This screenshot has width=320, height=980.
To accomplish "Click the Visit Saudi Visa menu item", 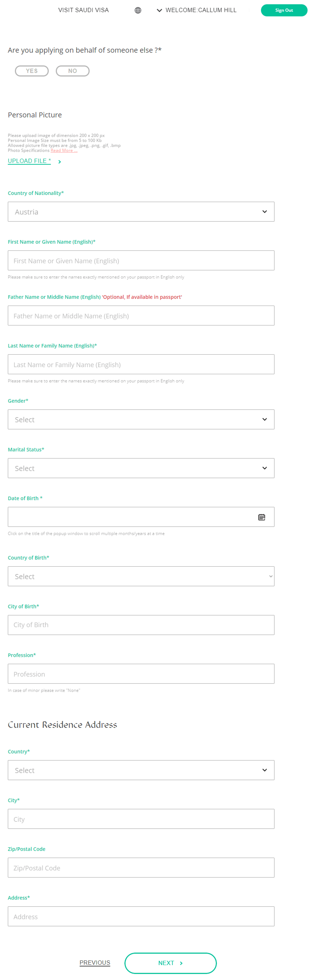I will pyautogui.click(x=84, y=10).
